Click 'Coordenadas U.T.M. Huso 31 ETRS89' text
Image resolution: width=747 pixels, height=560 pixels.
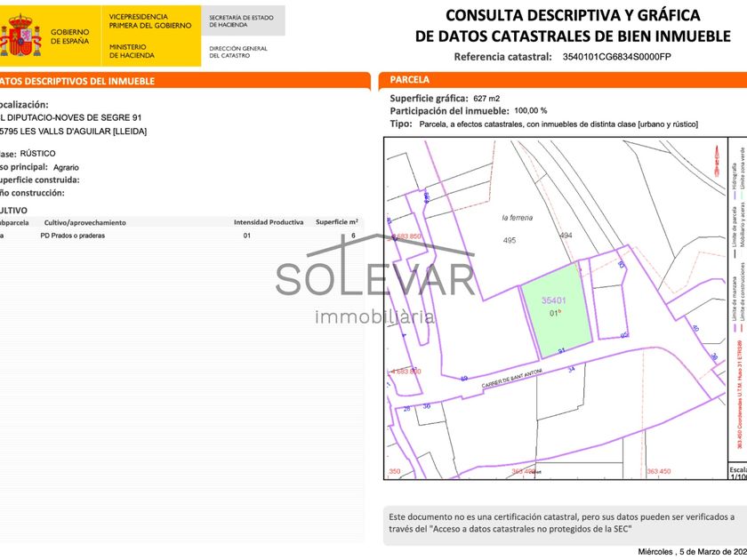coord(739,383)
